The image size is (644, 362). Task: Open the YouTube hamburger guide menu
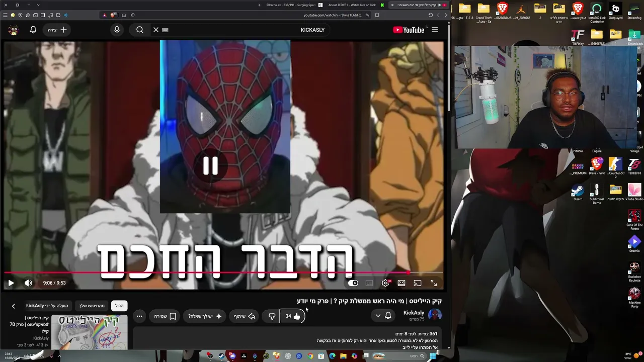(x=435, y=30)
